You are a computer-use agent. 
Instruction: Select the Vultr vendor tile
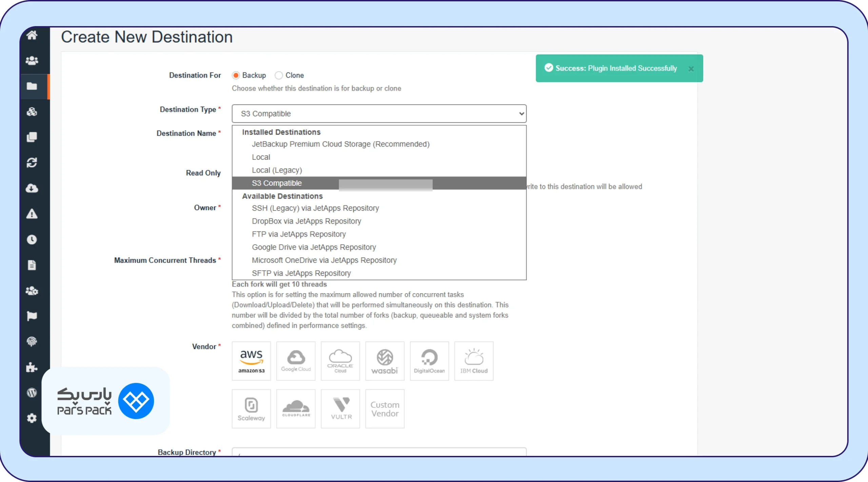click(x=340, y=409)
